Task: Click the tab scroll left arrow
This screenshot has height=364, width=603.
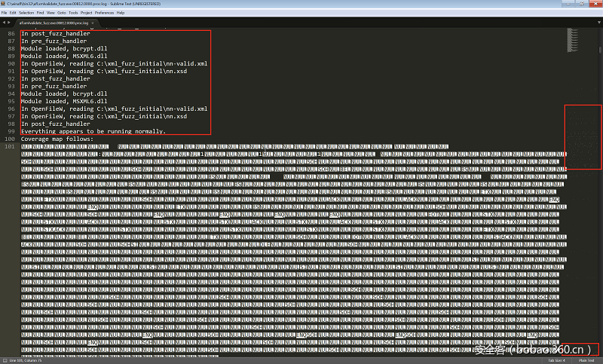Action: [x=5, y=23]
